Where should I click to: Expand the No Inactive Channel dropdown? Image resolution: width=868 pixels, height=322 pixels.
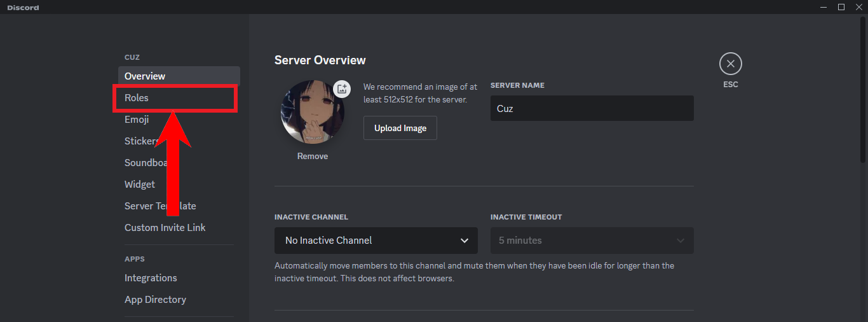click(376, 241)
